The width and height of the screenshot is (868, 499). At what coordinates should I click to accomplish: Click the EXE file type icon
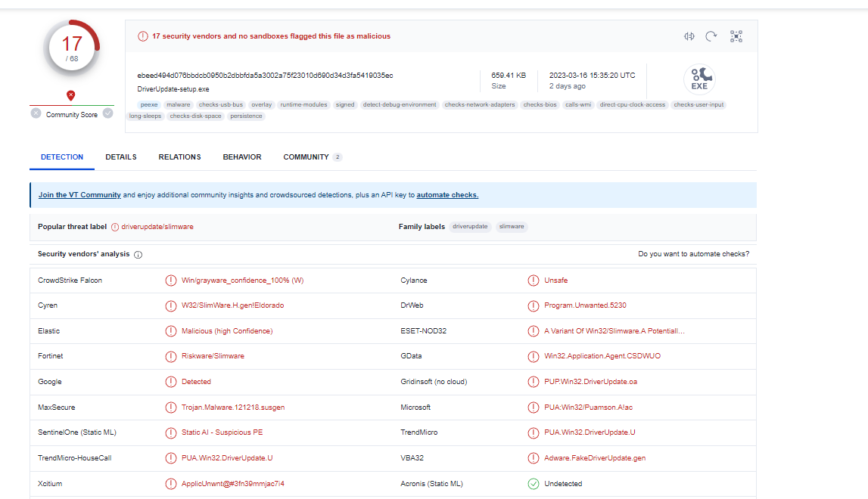[700, 79]
